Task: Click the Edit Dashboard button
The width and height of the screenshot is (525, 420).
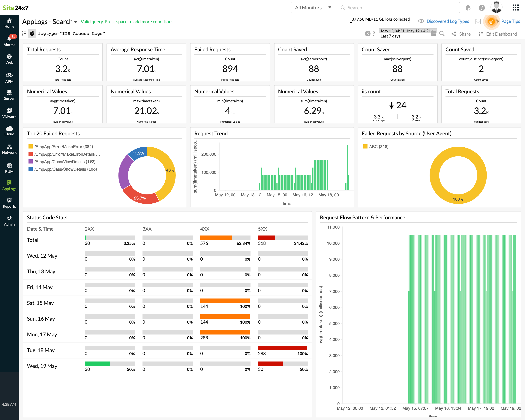Action: coord(501,34)
